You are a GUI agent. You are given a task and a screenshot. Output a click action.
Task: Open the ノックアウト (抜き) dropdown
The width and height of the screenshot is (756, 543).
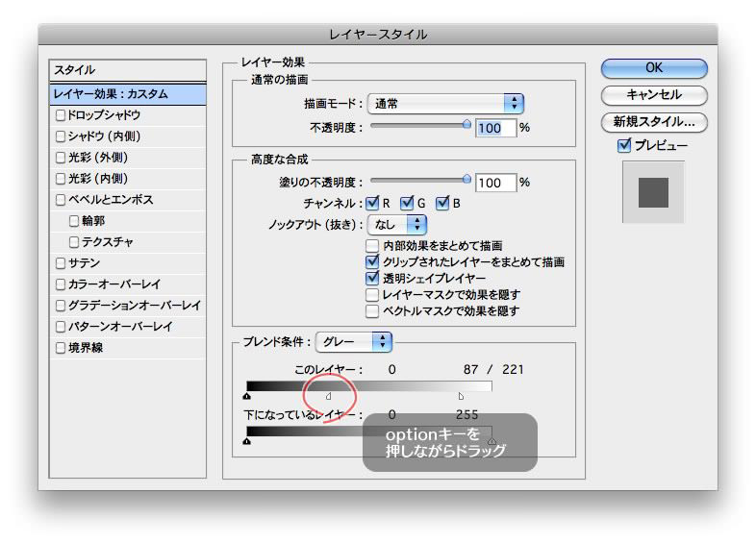point(397,225)
